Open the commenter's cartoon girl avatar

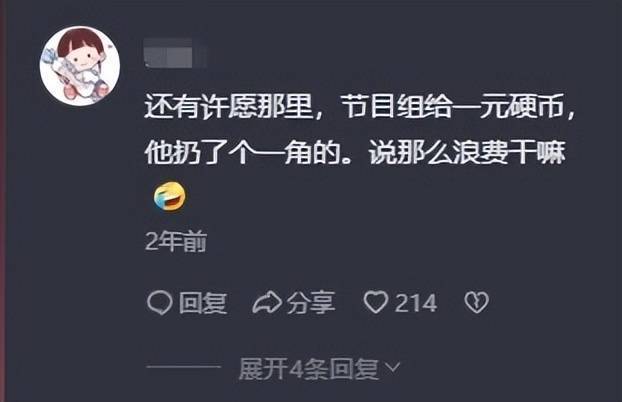pyautogui.click(x=80, y=65)
